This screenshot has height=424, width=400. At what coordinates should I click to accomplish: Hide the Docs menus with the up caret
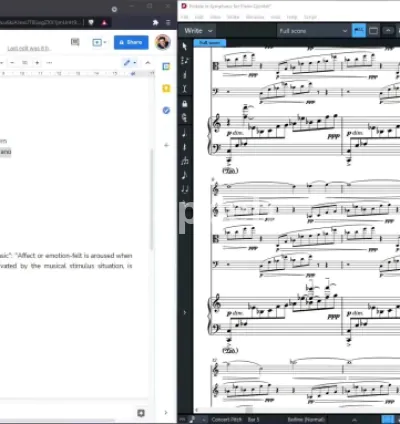148,62
